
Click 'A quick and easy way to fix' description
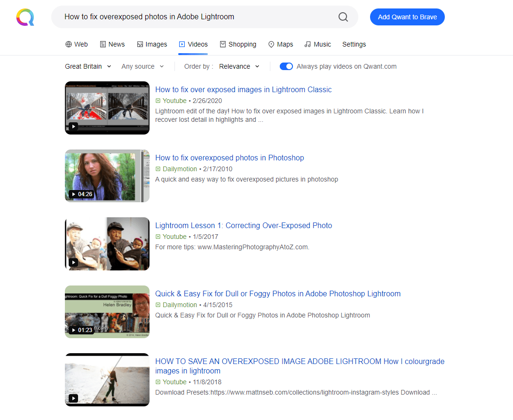point(247,179)
